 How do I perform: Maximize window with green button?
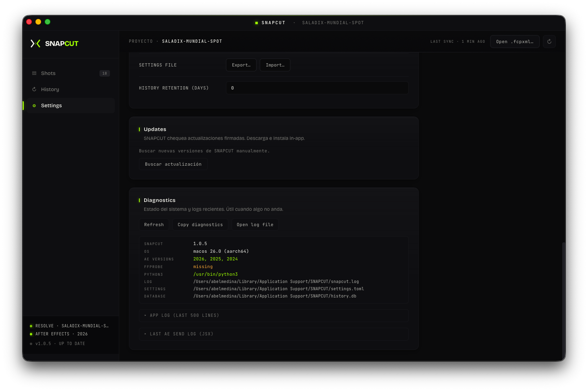click(48, 22)
